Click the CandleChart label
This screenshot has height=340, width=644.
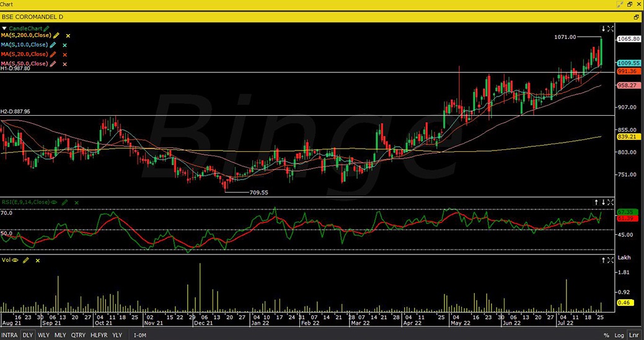click(25, 28)
